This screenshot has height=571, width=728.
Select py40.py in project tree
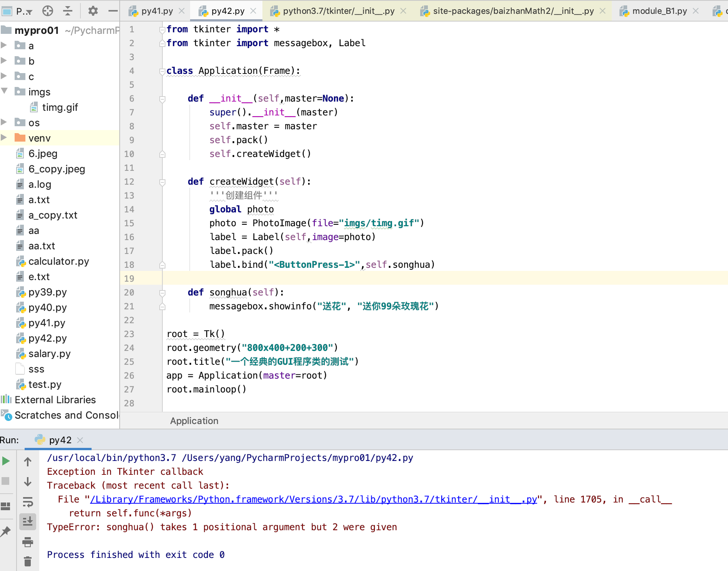(47, 307)
